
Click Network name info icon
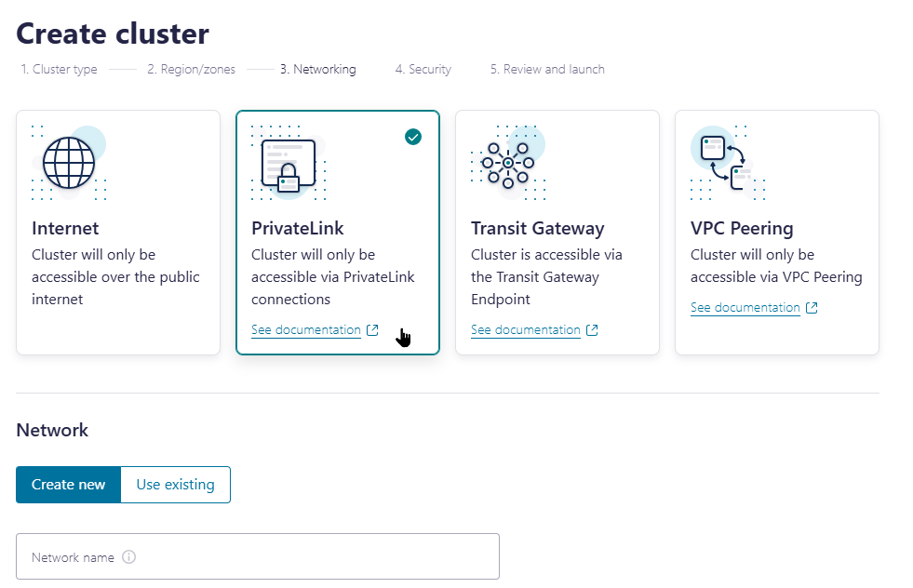[x=128, y=557]
